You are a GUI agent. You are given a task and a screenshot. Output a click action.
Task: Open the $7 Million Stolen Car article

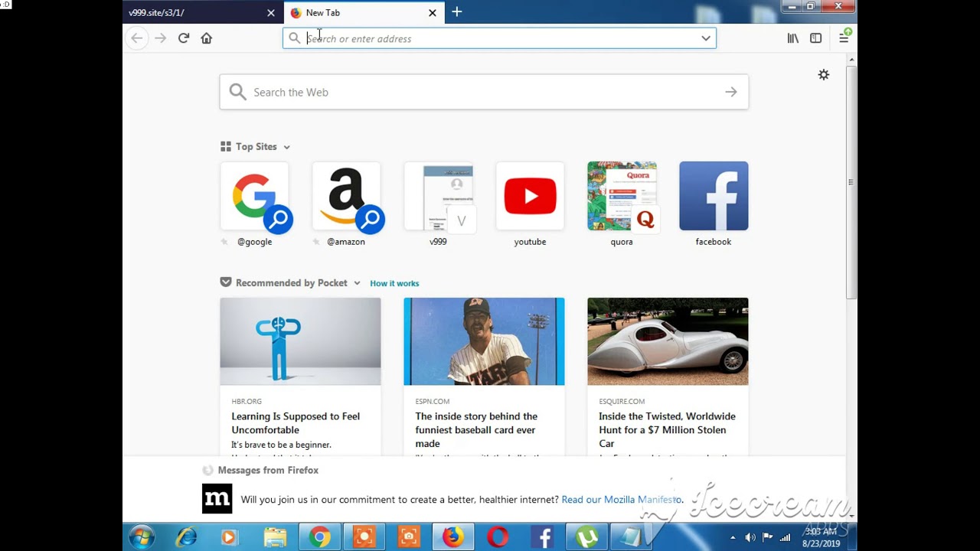click(667, 430)
